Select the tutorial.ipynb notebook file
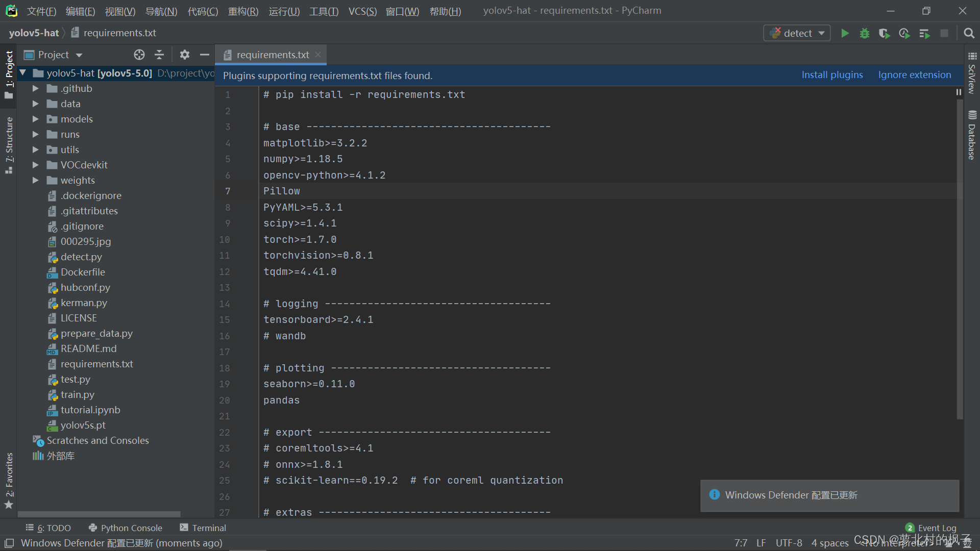 pyautogui.click(x=90, y=410)
